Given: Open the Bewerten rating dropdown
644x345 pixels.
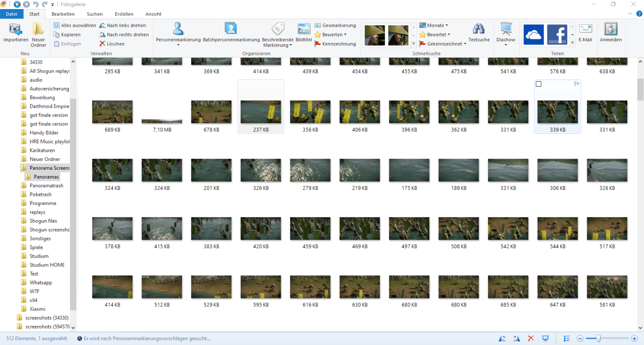Looking at the screenshot, I should 331,35.
